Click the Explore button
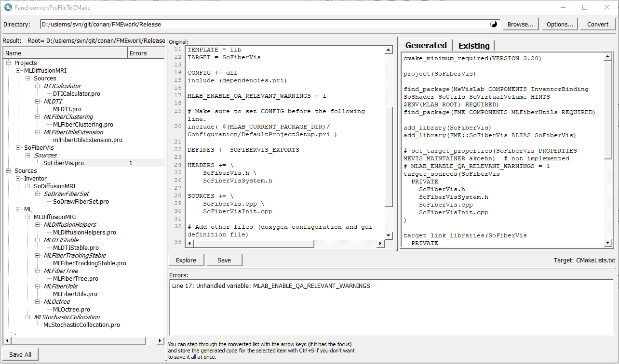619x364 pixels. tap(186, 260)
